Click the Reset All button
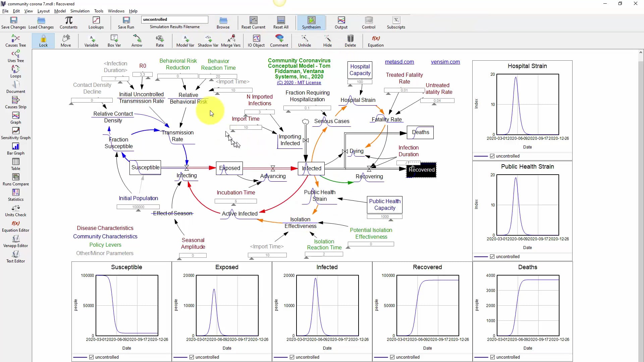The width and height of the screenshot is (644, 362). pos(281,22)
